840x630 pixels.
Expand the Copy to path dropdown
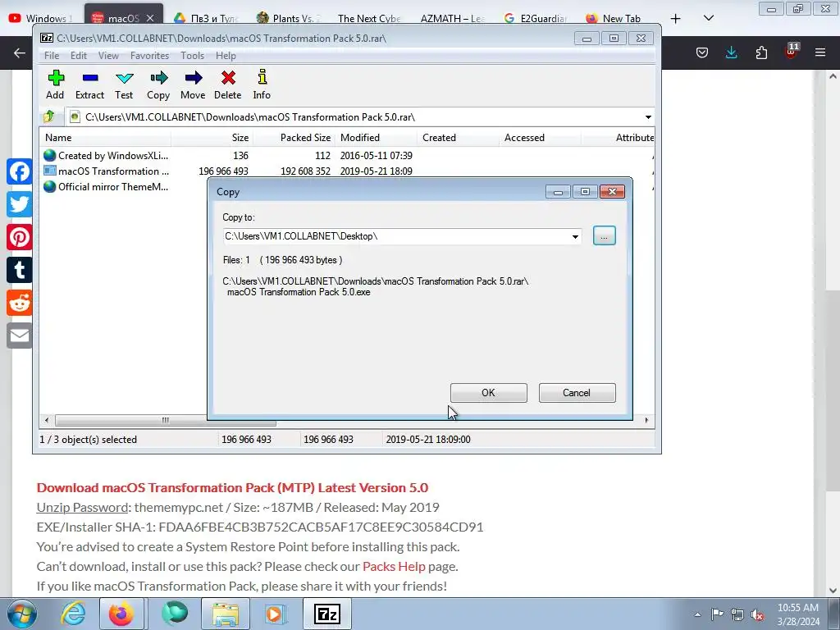click(x=575, y=236)
